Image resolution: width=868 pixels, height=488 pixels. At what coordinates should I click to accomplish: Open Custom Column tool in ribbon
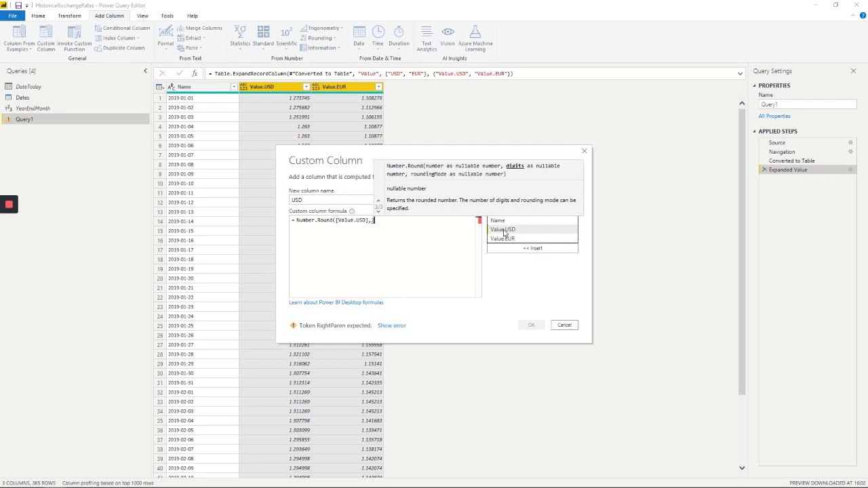[x=45, y=39]
